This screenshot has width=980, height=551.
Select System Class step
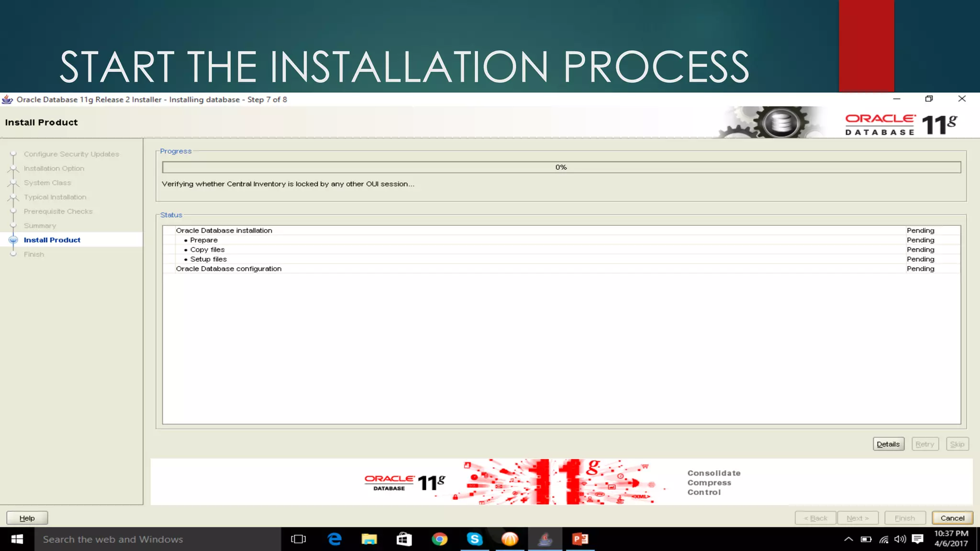[x=47, y=183]
